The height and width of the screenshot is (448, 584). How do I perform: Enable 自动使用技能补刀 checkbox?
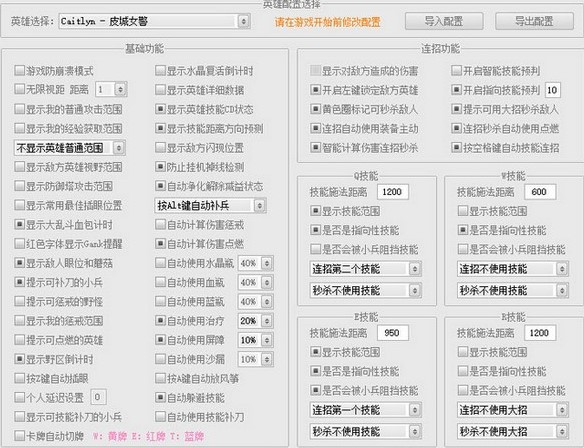[160, 417]
